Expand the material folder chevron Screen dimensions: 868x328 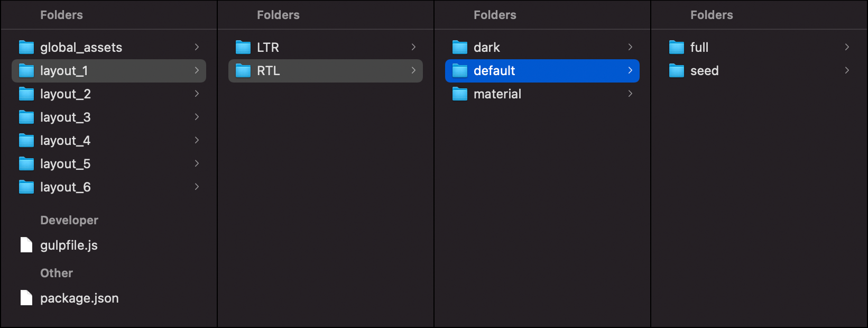630,94
